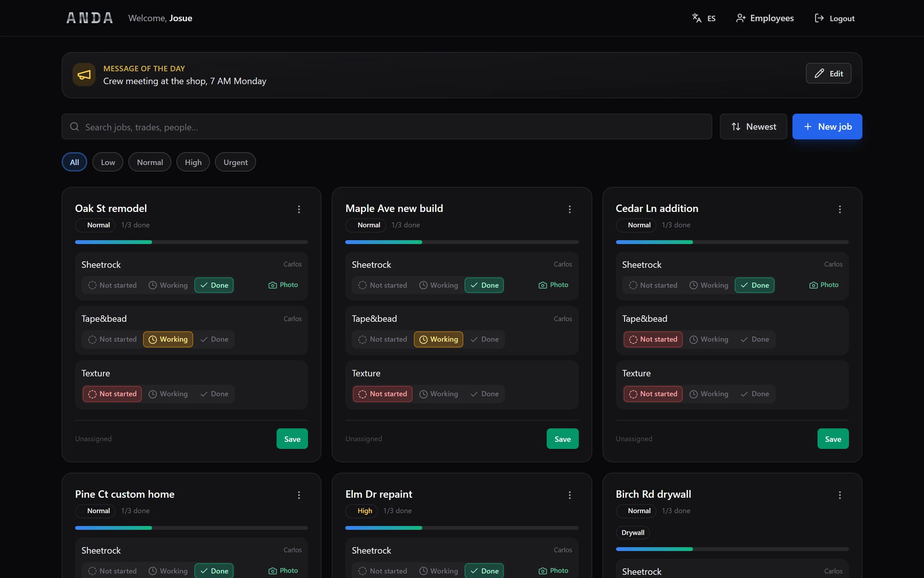Image resolution: width=924 pixels, height=578 pixels.
Task: Click the Drywall tag on Birch Rd drywall
Action: coord(633,533)
